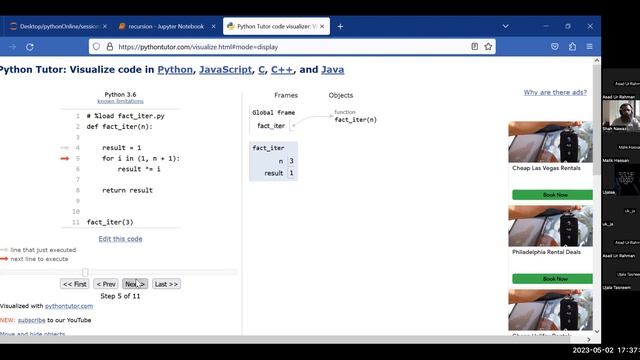Click the site padlock icon
Screen dimensions: 640x360
(x=110, y=47)
